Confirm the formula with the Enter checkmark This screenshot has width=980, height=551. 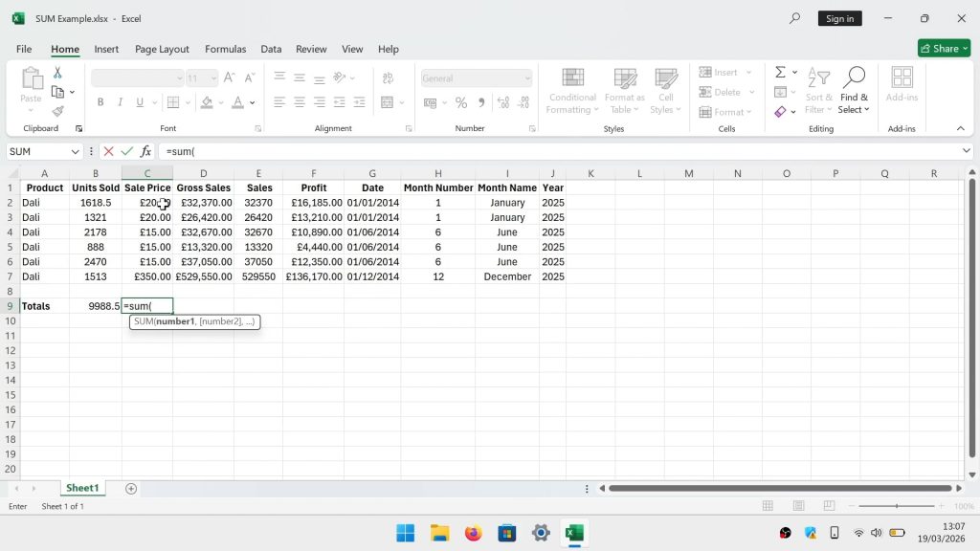(x=127, y=151)
